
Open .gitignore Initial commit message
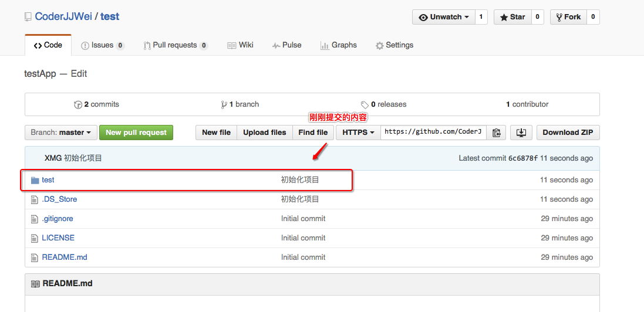(303, 218)
